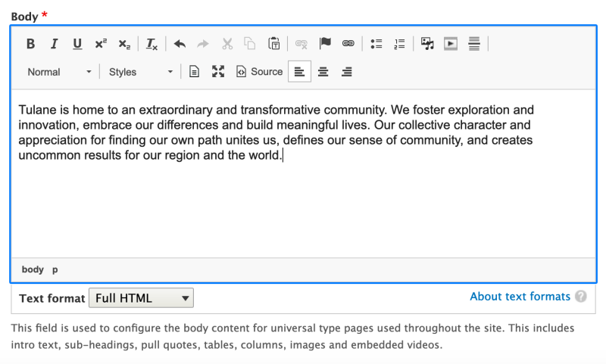Cut the selected text
Image resolution: width=606 pixels, height=364 pixels.
[x=226, y=44]
